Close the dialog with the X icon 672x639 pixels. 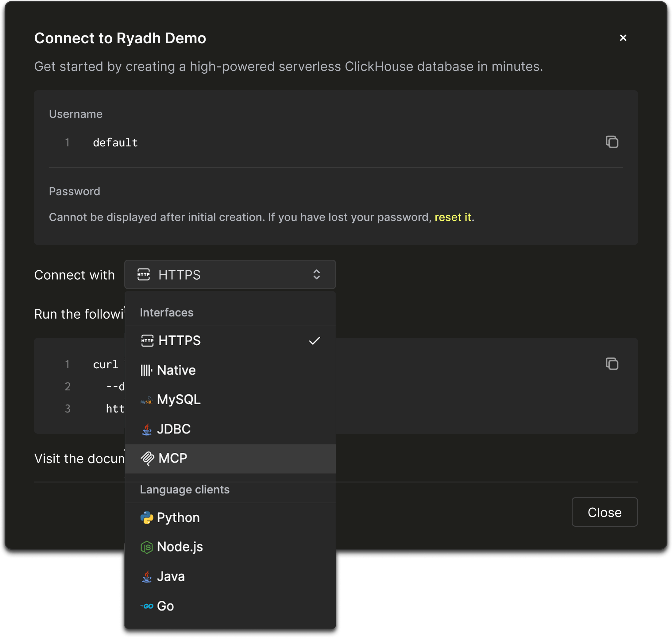pos(623,38)
